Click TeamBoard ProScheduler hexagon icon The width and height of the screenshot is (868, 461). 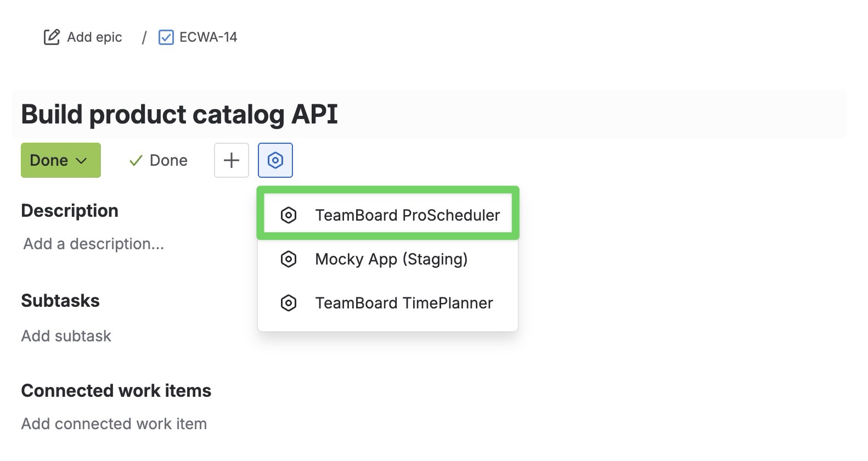point(289,215)
